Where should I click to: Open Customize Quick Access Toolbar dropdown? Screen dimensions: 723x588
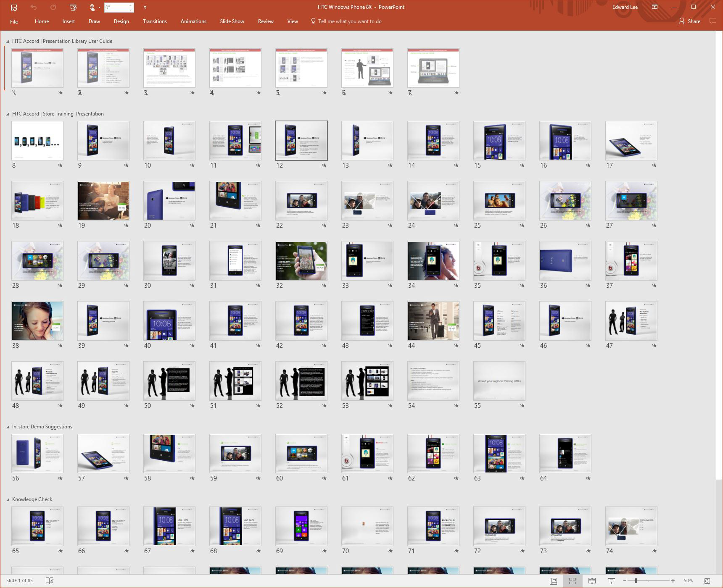pyautogui.click(x=145, y=7)
